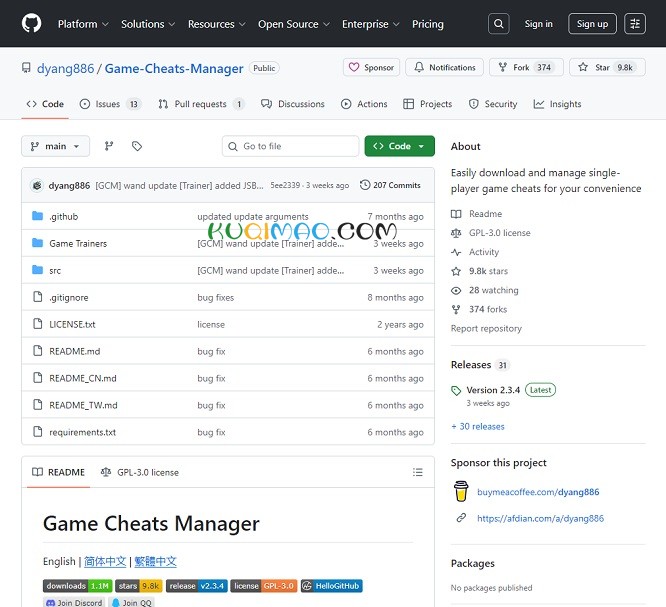This screenshot has height=607, width=666.
Task: Click the HelloGitHub badge
Action: (332, 586)
